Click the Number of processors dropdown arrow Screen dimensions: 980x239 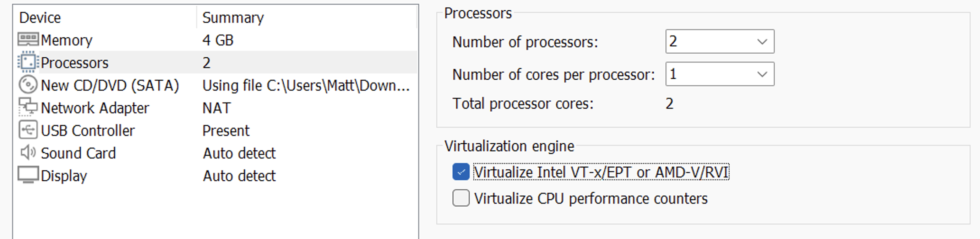coord(762,42)
